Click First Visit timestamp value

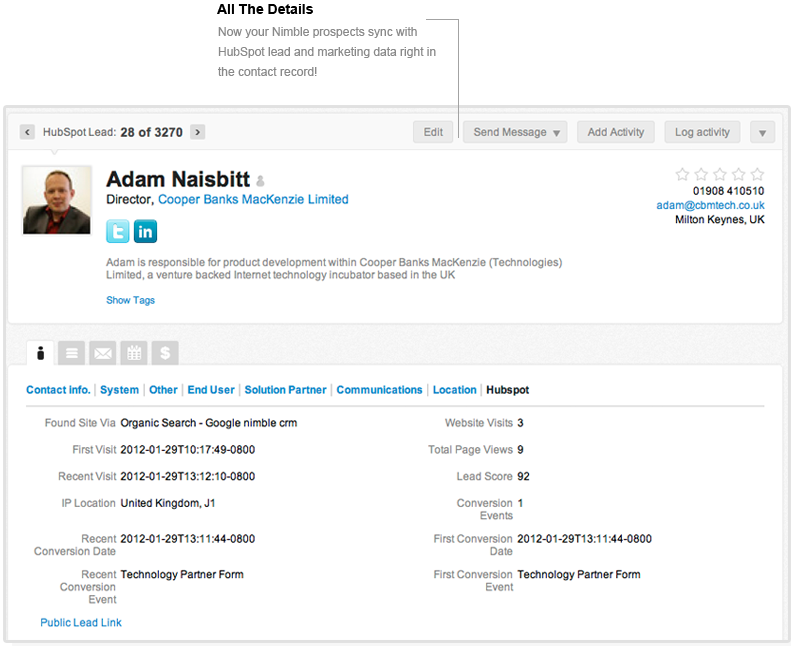coord(188,450)
